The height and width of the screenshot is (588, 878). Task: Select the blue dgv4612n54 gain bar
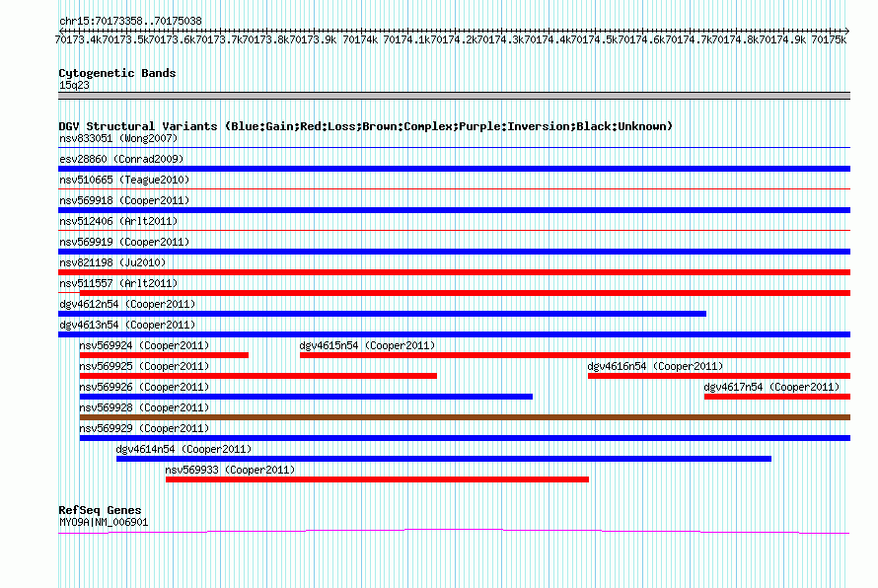click(383, 314)
